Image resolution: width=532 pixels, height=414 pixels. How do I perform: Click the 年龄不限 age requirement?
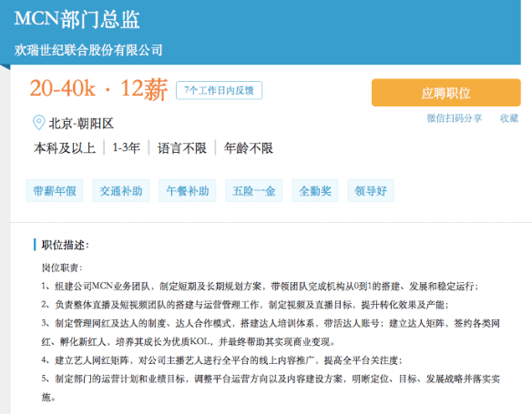[x=249, y=148]
